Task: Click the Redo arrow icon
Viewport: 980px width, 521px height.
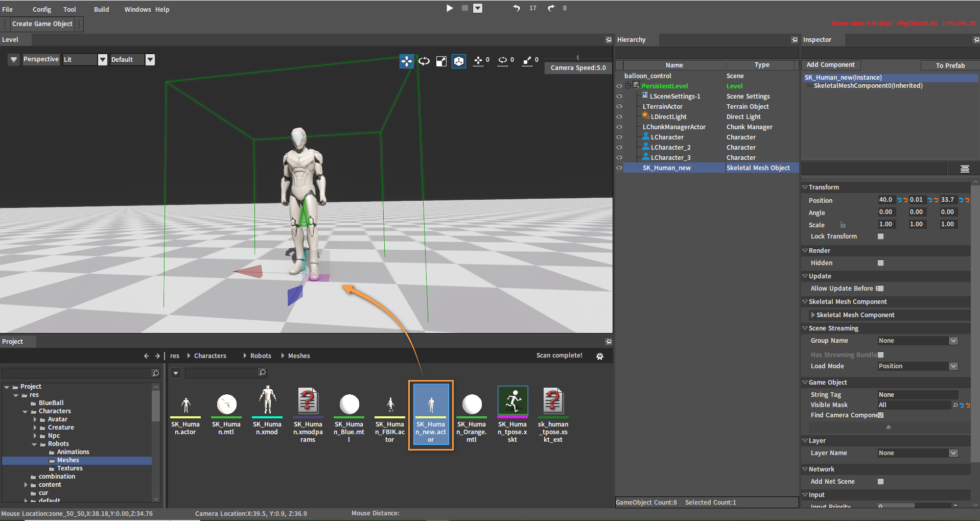Action: coord(551,8)
